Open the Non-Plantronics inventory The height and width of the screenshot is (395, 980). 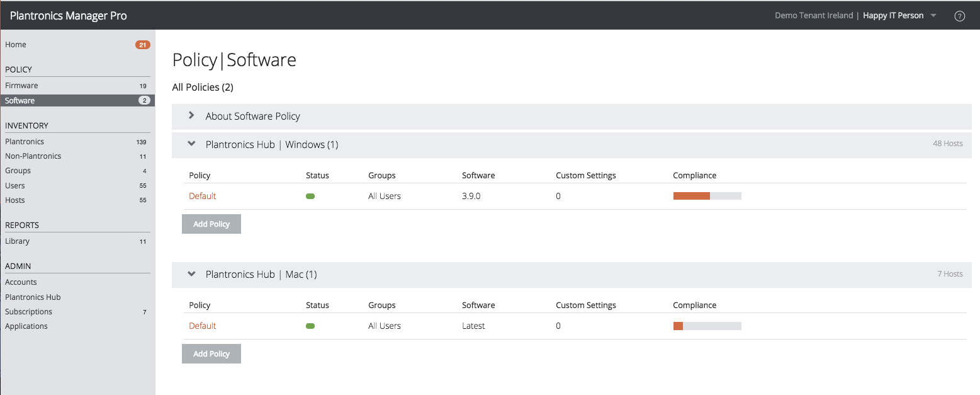tap(33, 156)
